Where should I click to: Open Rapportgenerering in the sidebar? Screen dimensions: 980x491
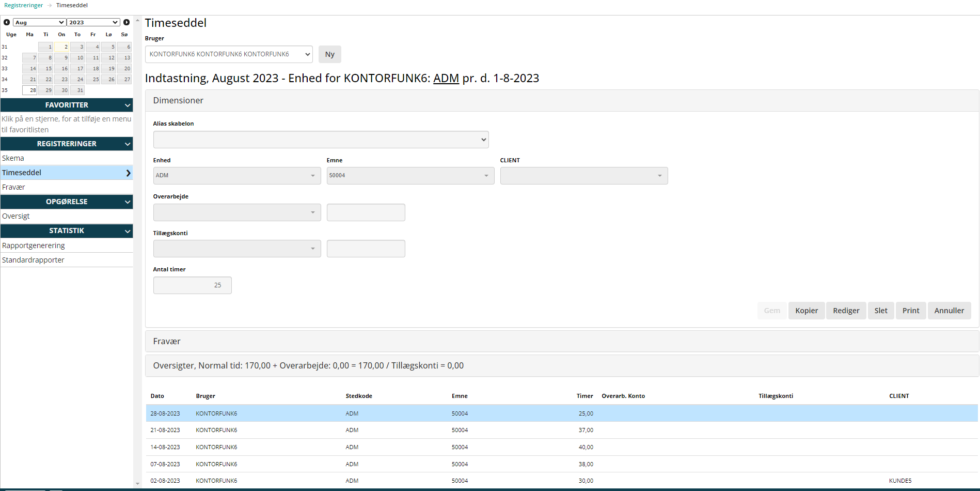[34, 245]
